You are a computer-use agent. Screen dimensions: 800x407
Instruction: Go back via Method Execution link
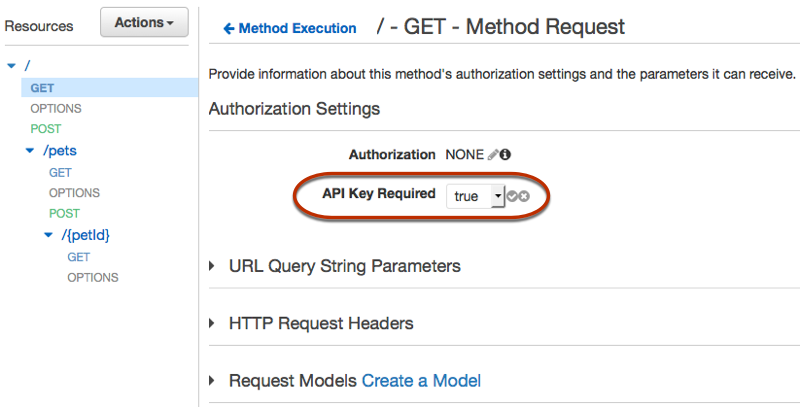point(290,29)
